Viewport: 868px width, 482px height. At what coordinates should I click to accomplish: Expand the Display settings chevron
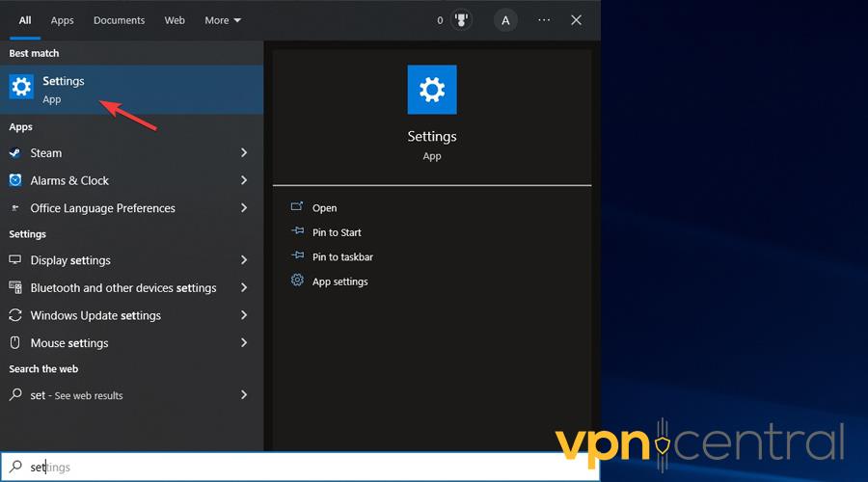(244, 260)
